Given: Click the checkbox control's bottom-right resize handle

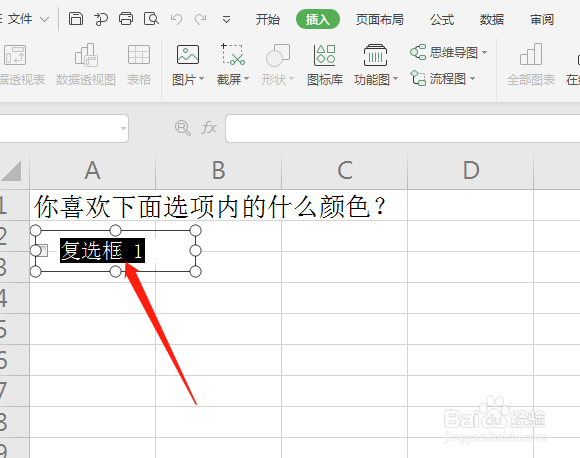Looking at the screenshot, I should [x=195, y=272].
